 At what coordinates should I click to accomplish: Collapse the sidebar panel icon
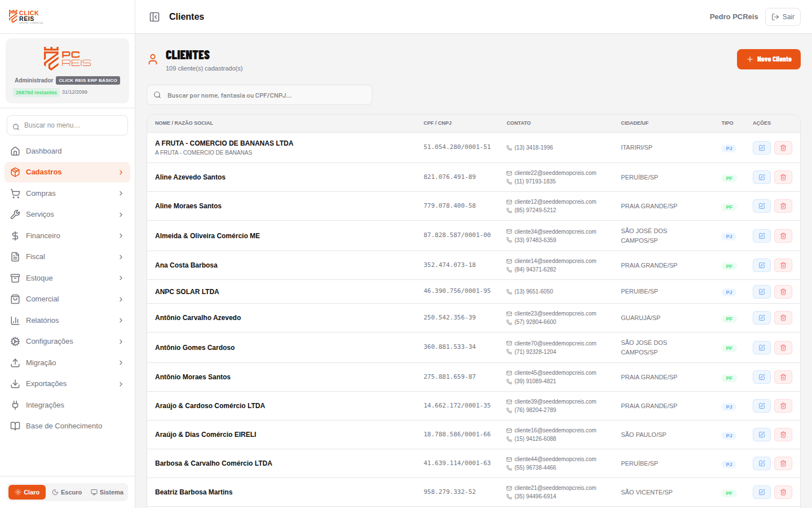coord(155,17)
